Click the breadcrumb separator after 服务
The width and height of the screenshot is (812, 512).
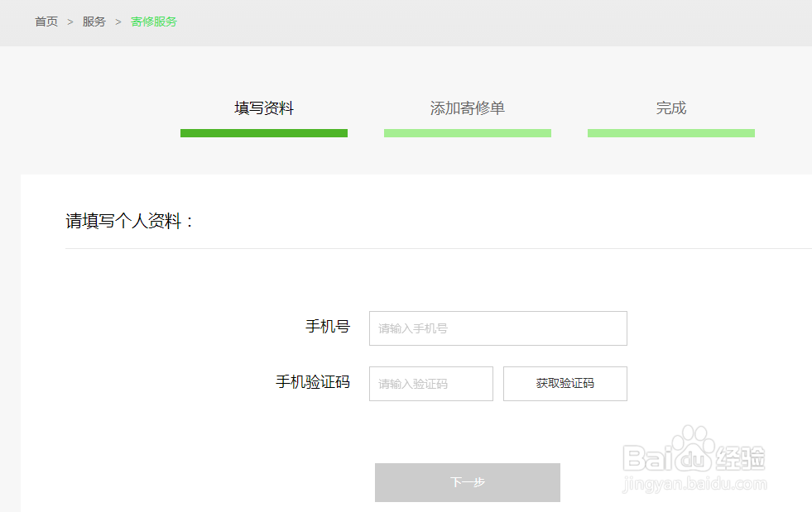(118, 22)
